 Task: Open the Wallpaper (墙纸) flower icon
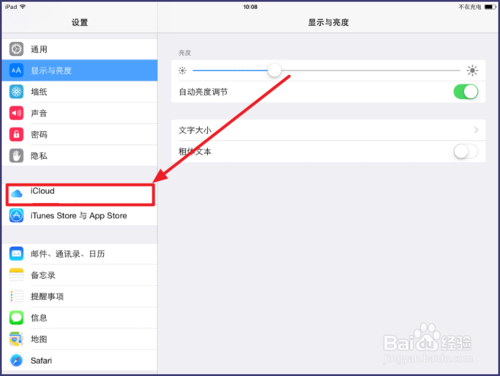click(x=16, y=92)
